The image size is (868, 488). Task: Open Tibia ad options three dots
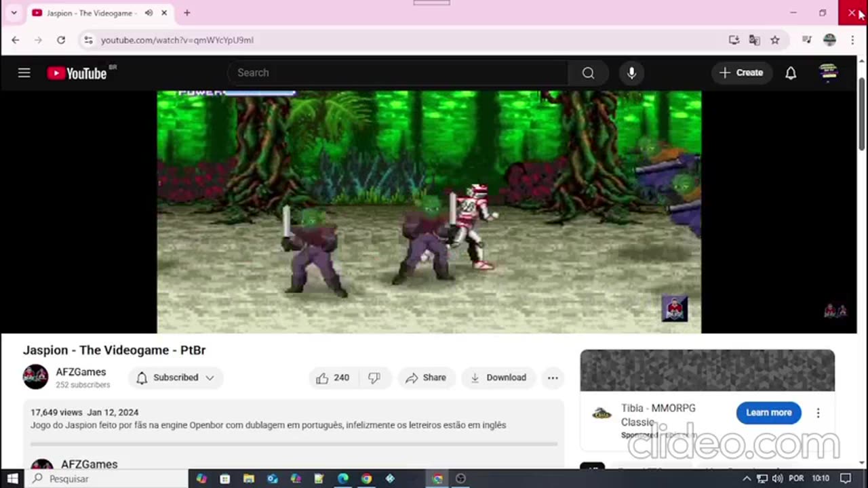coord(818,413)
